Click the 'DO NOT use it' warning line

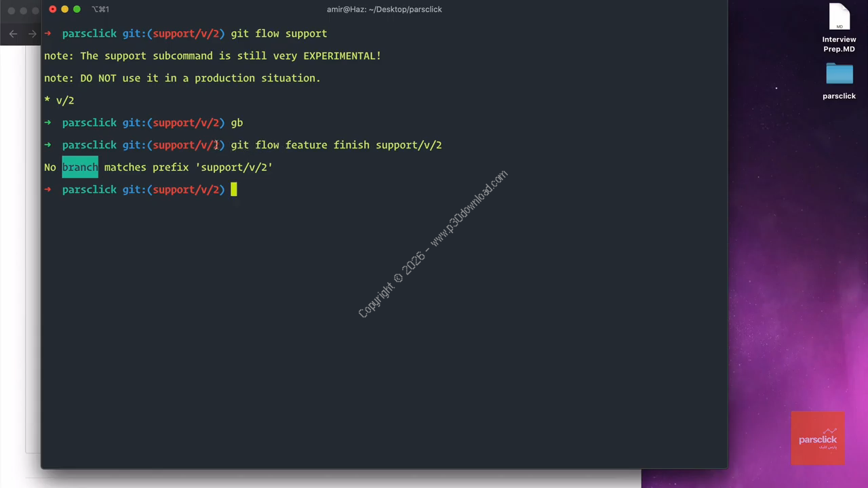[x=182, y=78]
